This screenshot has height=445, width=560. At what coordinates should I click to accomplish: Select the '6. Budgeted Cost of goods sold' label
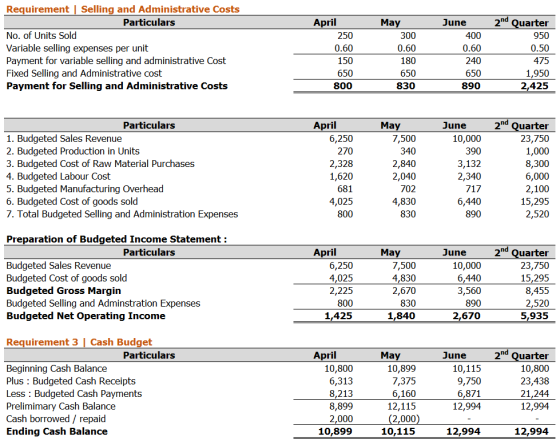72,201
